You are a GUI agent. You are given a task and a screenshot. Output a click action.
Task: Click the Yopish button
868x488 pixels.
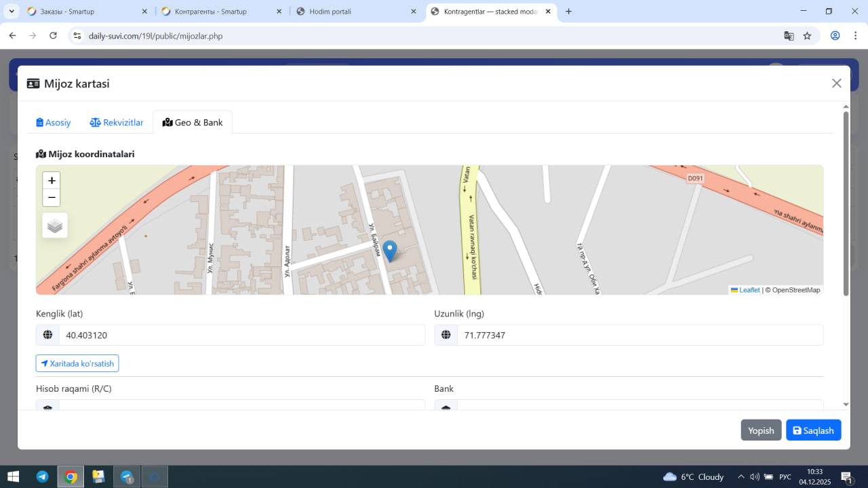point(761,430)
